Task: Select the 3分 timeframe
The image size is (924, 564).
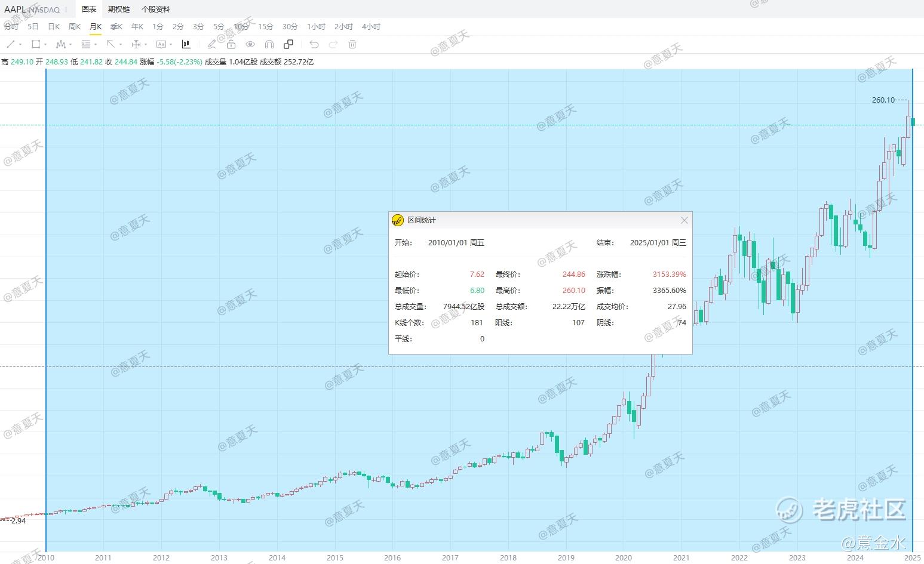Action: click(198, 27)
